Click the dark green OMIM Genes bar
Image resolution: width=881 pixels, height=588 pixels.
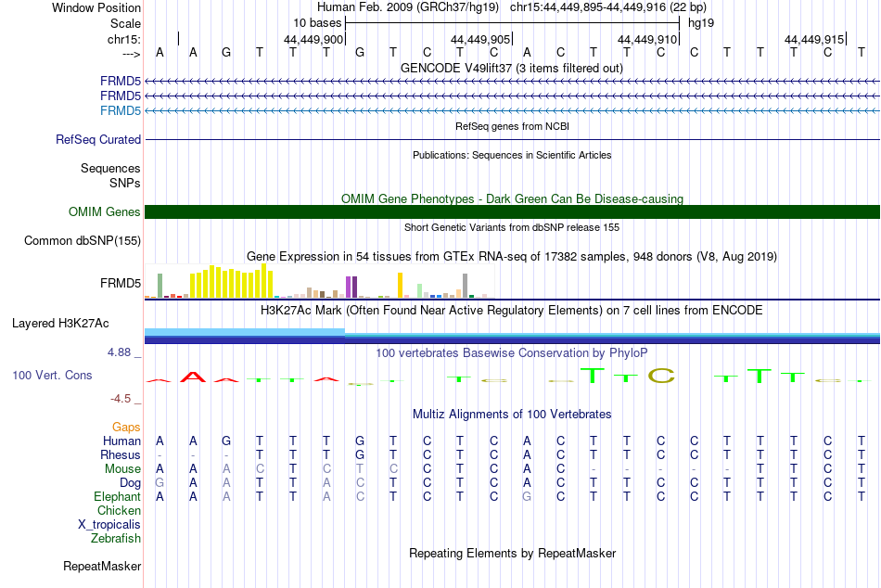click(x=512, y=212)
